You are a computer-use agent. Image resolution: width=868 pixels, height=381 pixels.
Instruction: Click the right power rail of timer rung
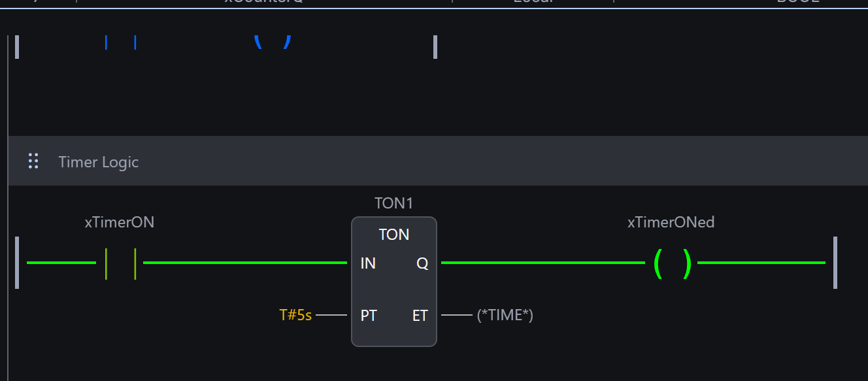point(835,263)
